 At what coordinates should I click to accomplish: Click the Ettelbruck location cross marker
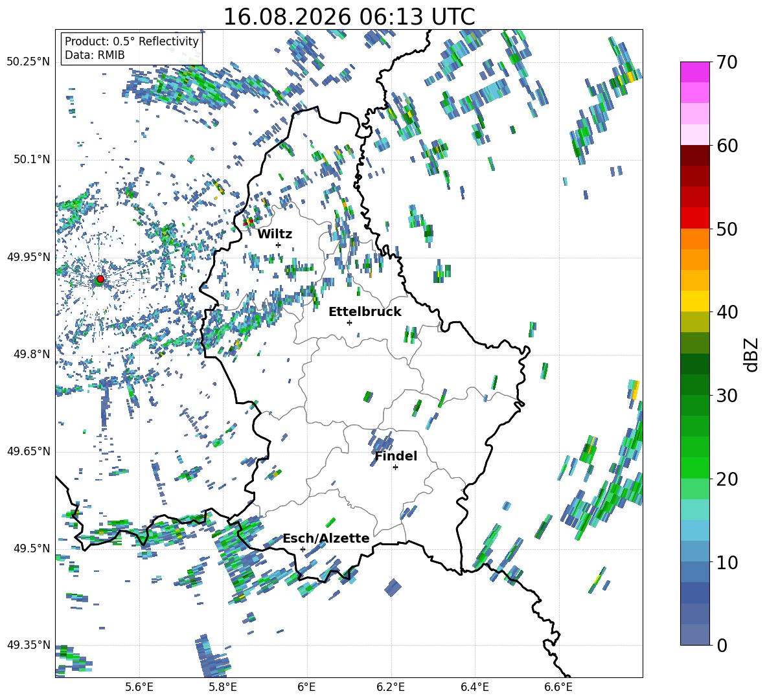(x=349, y=322)
